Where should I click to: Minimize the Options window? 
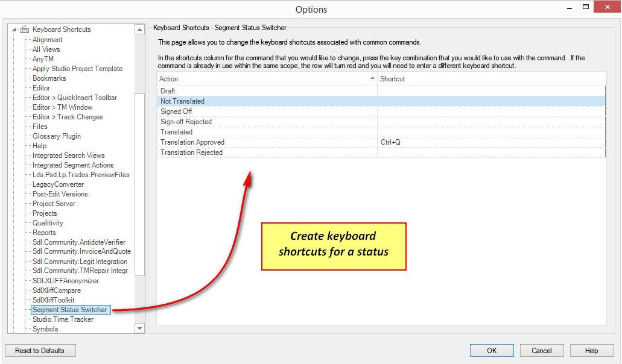click(x=570, y=7)
